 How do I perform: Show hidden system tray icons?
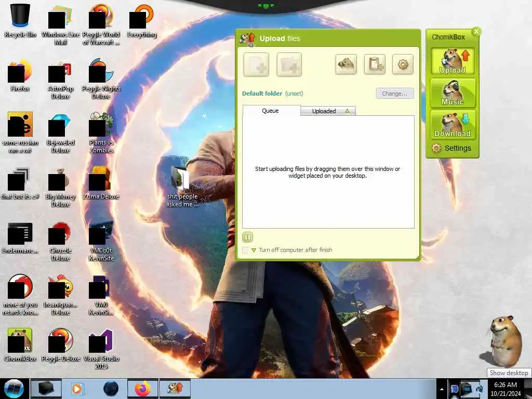tap(442, 390)
